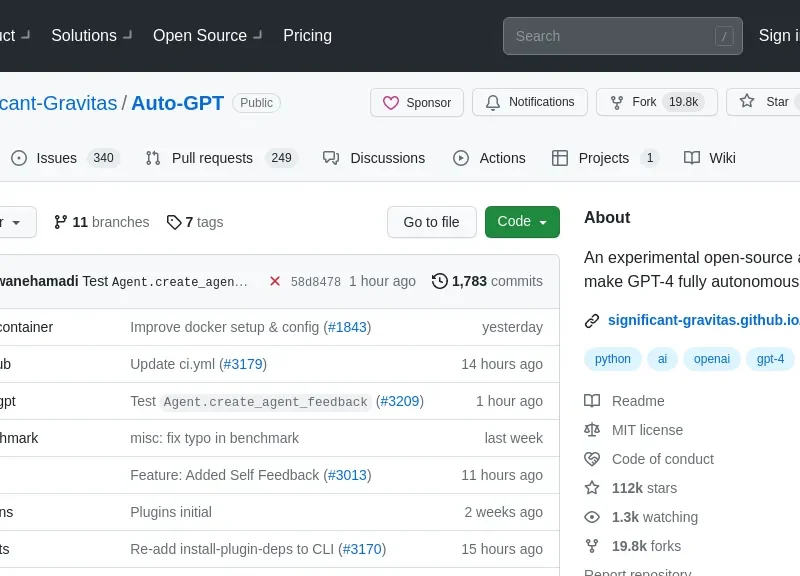The width and height of the screenshot is (800, 576).
Task: Click the link chain icon in About
Action: (592, 321)
